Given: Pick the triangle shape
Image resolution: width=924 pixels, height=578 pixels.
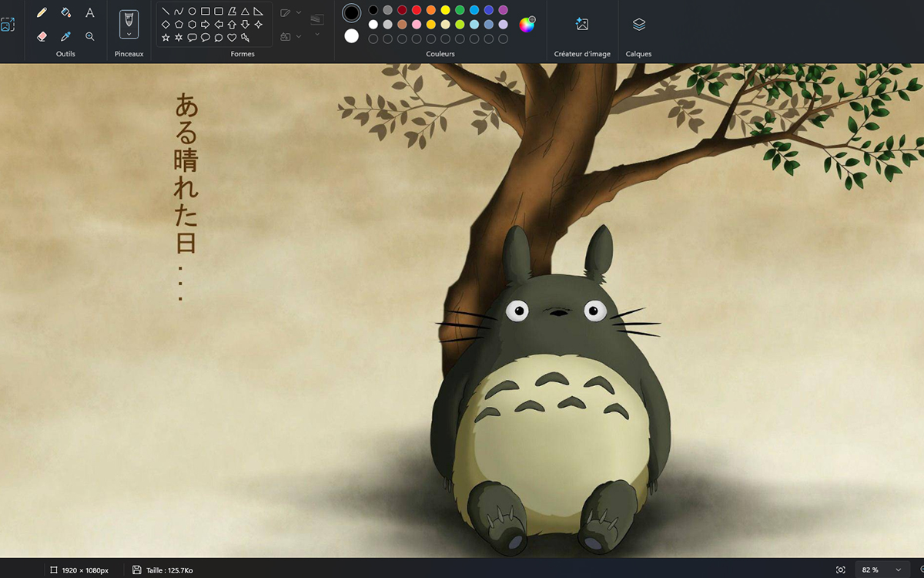Looking at the screenshot, I should coord(245,12).
